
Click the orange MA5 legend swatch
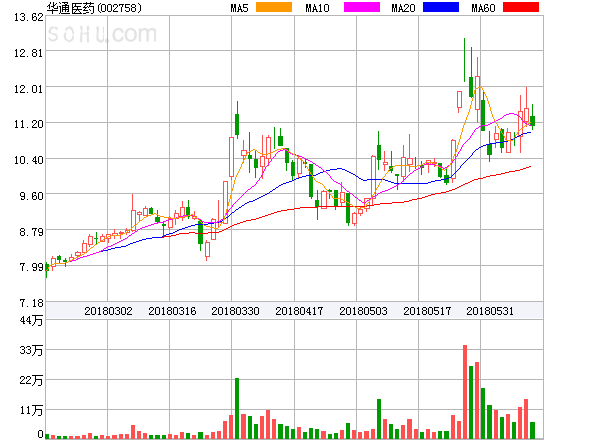click(x=274, y=7)
